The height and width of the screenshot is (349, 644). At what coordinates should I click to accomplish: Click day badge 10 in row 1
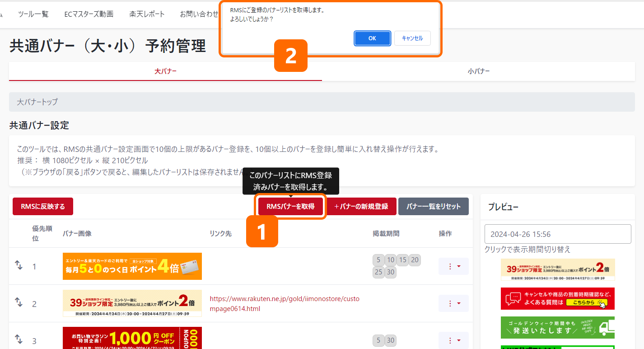point(391,260)
